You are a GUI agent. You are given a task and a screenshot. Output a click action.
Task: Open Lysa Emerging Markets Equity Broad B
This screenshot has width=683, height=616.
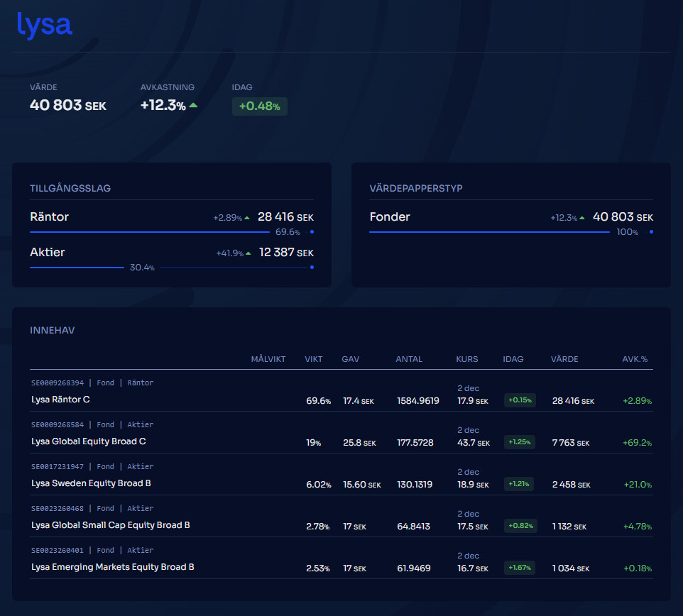(x=112, y=567)
